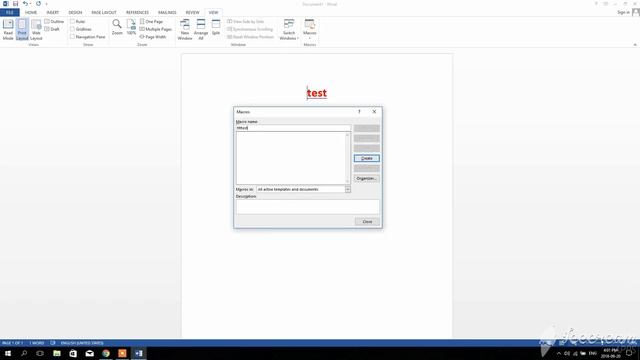Switch to HOME tab
The image size is (640, 360).
pyautogui.click(x=31, y=13)
